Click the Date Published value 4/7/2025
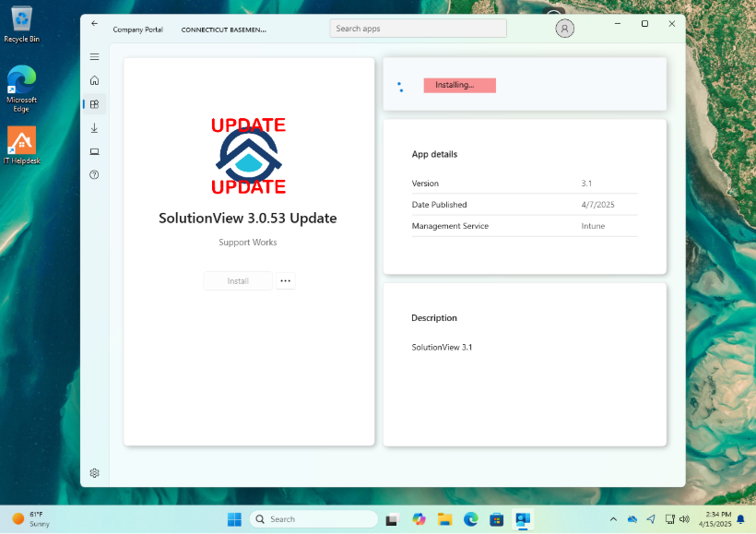The image size is (756, 534). click(x=597, y=205)
